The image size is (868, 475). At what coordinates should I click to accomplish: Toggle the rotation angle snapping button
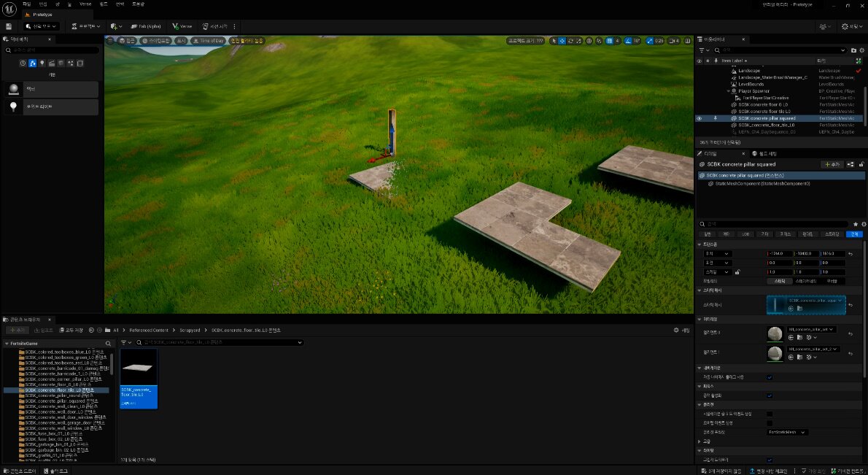(628, 41)
